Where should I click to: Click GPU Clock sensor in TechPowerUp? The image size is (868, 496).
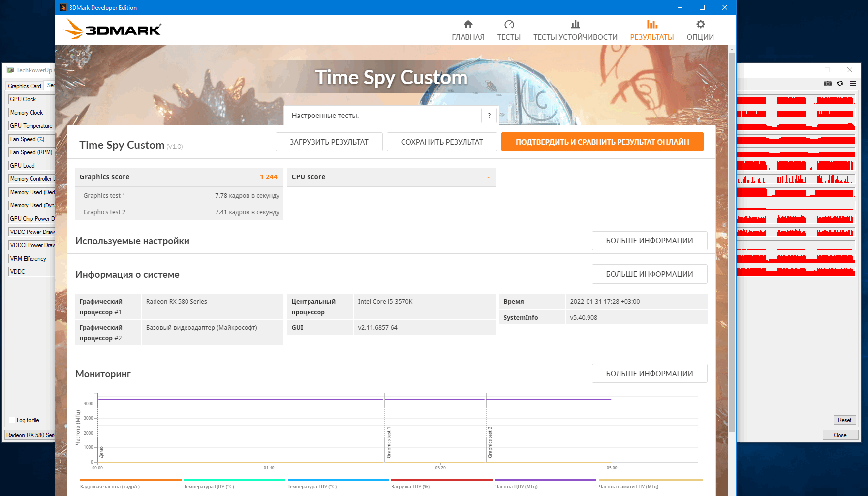tap(31, 99)
